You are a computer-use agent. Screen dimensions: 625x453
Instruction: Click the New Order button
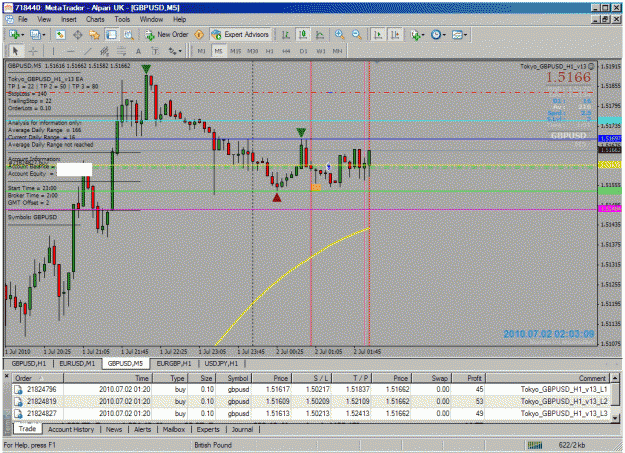tap(167, 35)
